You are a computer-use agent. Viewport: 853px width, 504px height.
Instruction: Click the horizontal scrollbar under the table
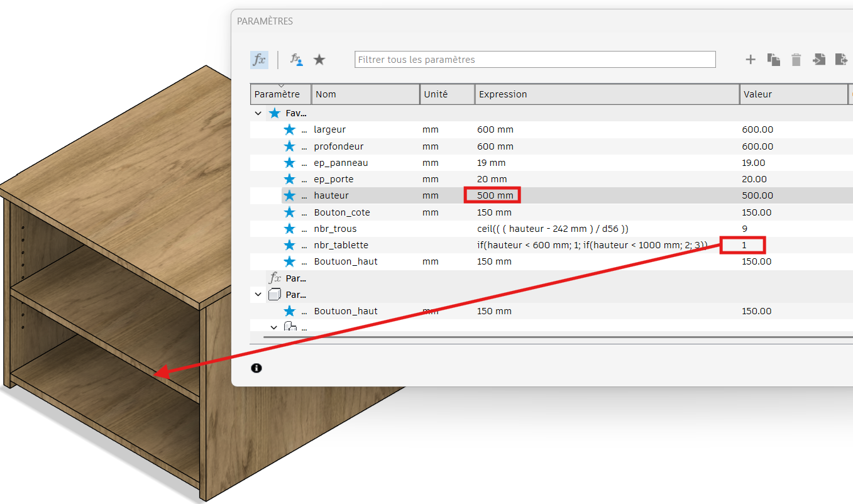(553, 337)
